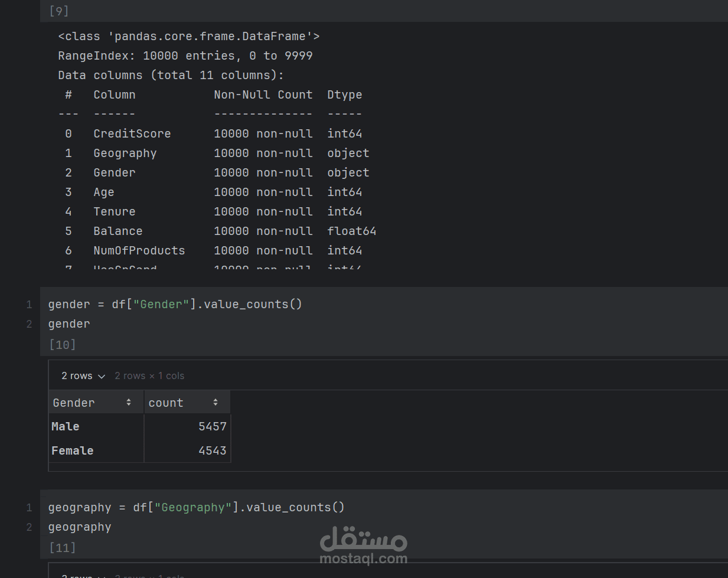The image size is (728, 578).
Task: Open the "2 rows" pagination dropdown
Action: 83,376
